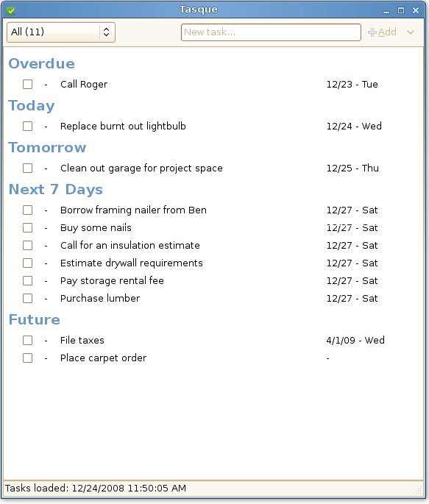Minimize the Tasque window
This screenshot has height=504, width=429.
pyautogui.click(x=386, y=10)
